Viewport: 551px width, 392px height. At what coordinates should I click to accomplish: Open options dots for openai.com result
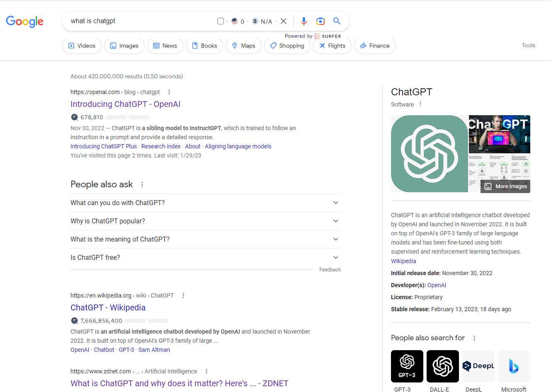click(x=169, y=92)
